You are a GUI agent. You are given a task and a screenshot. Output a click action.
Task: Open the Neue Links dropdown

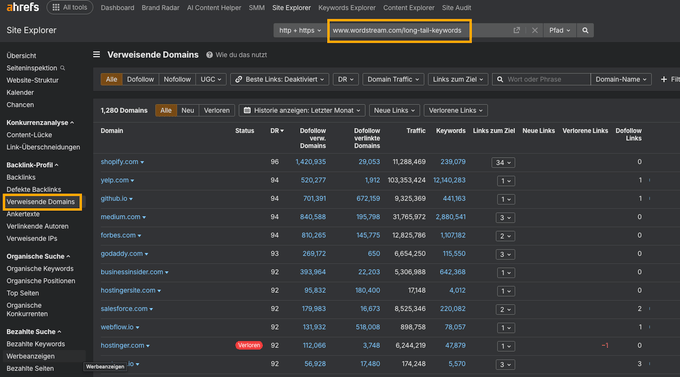(x=394, y=111)
